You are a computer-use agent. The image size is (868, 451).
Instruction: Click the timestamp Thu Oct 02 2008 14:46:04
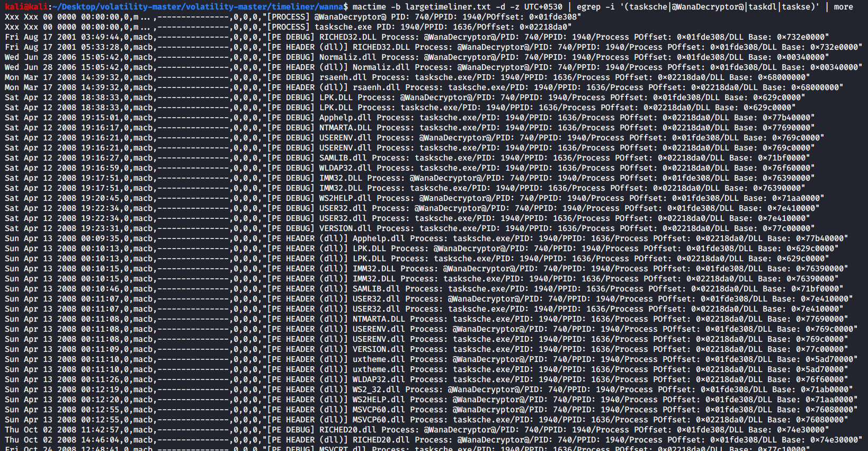pyautogui.click(x=62, y=439)
